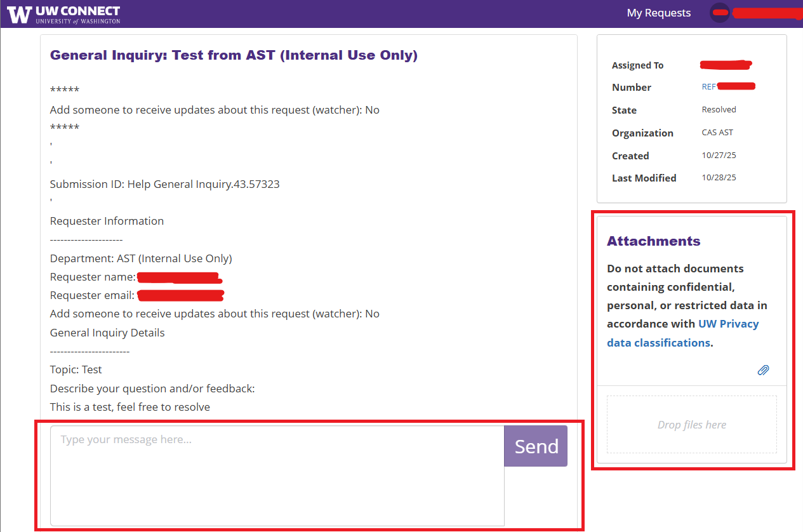The height and width of the screenshot is (532, 803).
Task: Select the Drop files here upload area
Action: (691, 424)
